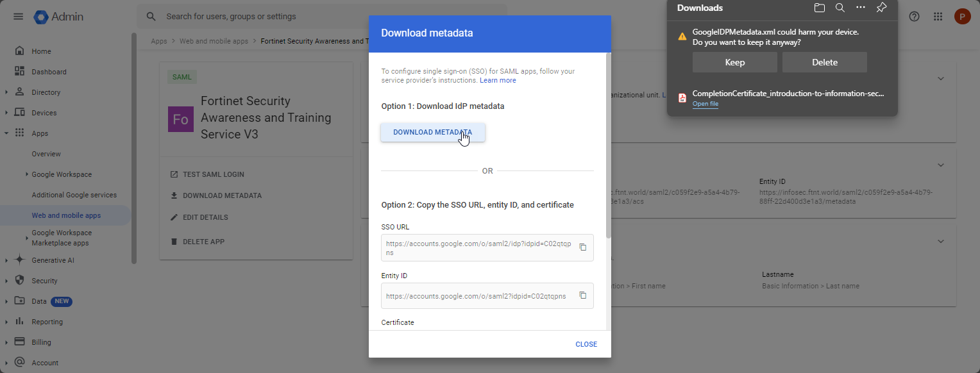
Task: Open the account avatar P
Action: [962, 17]
